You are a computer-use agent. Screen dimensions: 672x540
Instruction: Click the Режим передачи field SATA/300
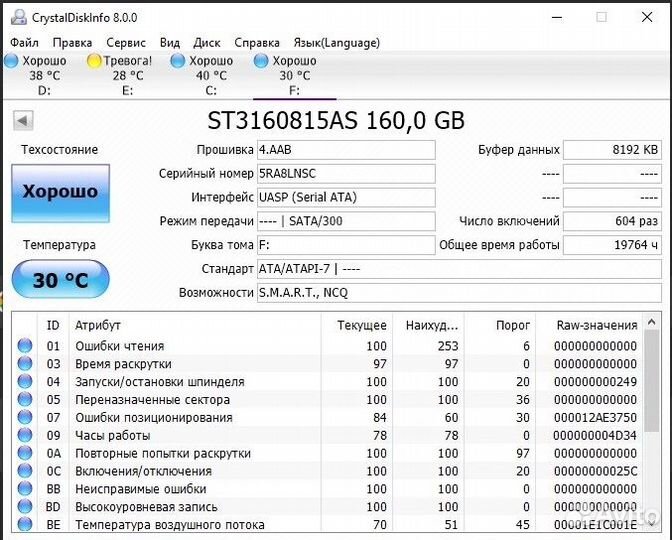(x=346, y=221)
